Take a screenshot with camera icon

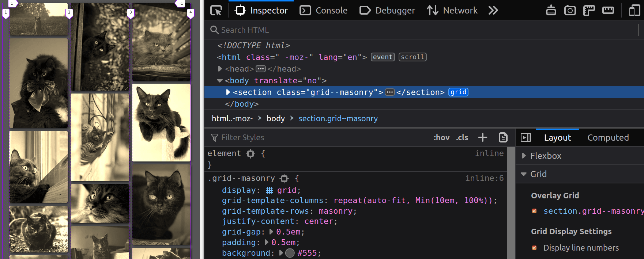coord(570,11)
